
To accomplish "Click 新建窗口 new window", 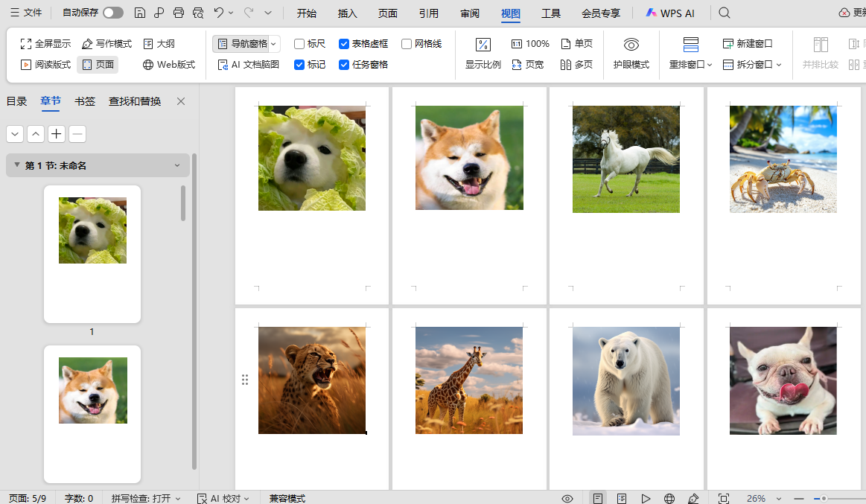I will click(748, 44).
